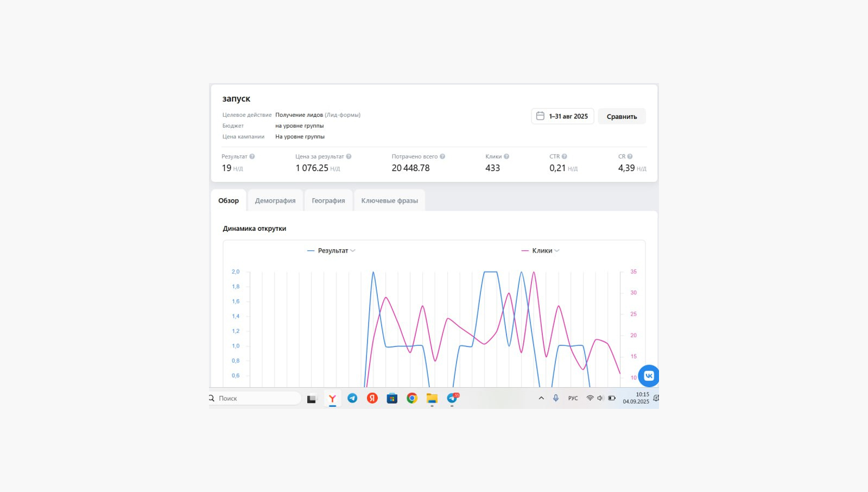Show hidden tray icons chevron
This screenshot has width=868, height=492.
click(x=541, y=398)
